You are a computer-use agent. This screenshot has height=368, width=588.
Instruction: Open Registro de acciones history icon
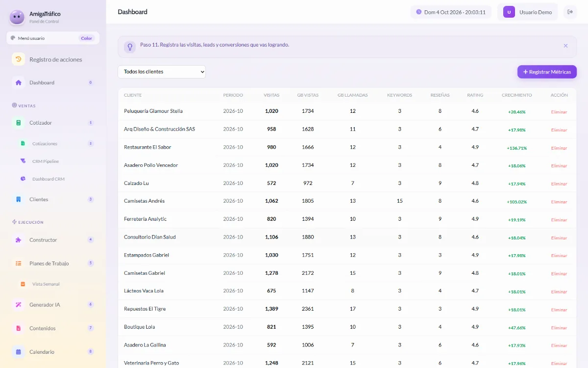coord(19,59)
